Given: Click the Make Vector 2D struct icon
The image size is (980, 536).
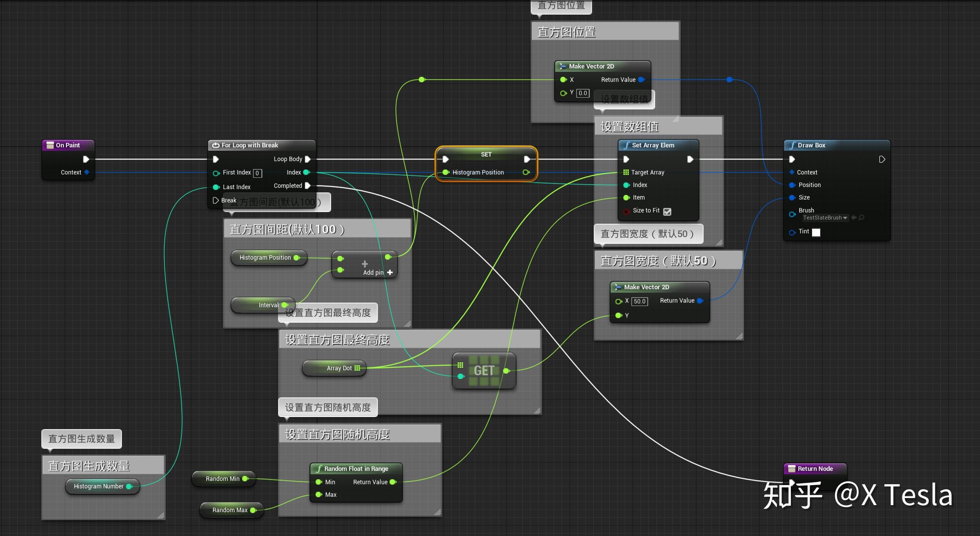Looking at the screenshot, I should click(x=563, y=66).
